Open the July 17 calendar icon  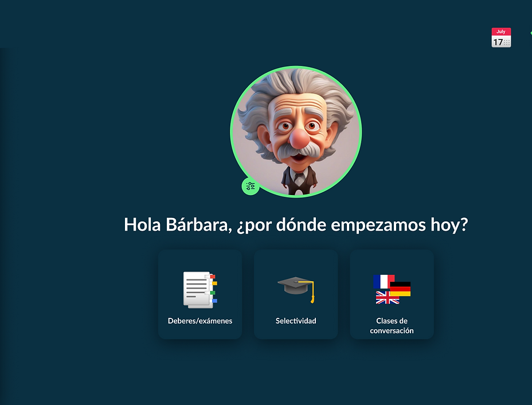501,38
